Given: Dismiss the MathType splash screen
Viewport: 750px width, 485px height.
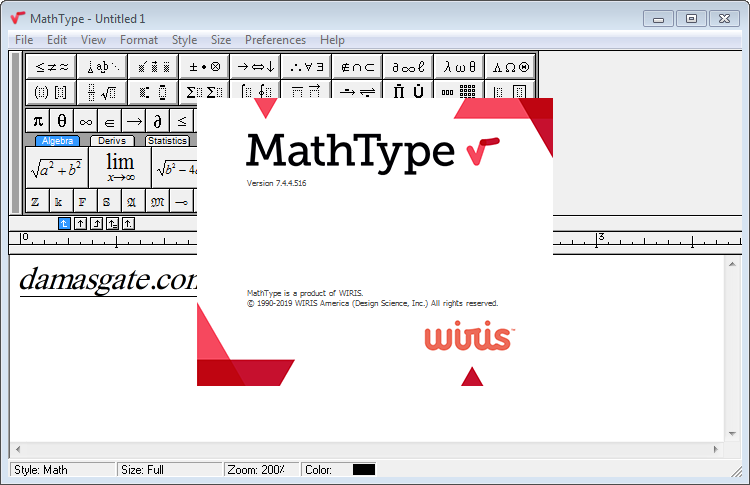Looking at the screenshot, I should pos(375,242).
